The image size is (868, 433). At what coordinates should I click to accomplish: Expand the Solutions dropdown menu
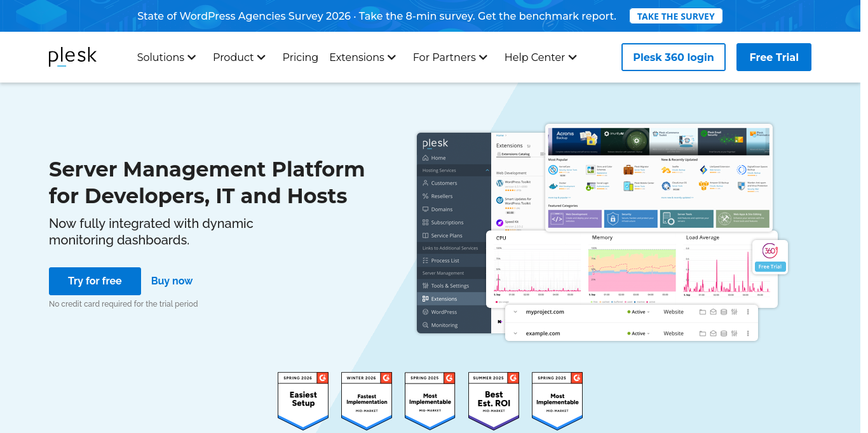166,57
